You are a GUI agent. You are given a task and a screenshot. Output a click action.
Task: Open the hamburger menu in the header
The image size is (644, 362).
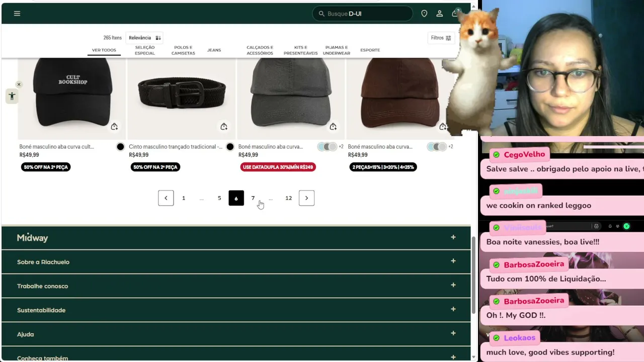17,14
